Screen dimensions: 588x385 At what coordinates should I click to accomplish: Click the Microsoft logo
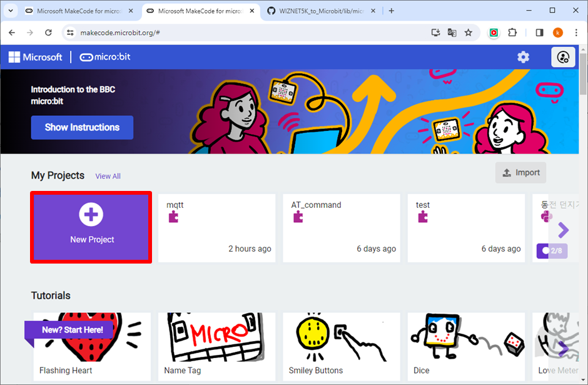(35, 57)
